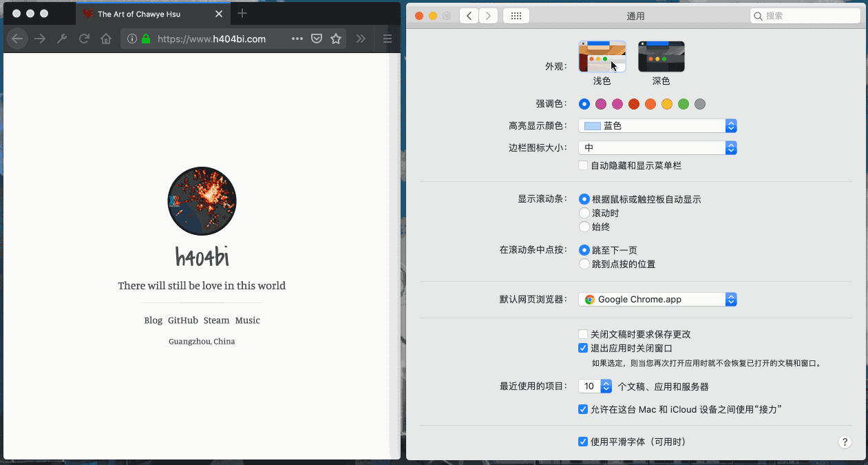Show all preferences grid icon
Image resolution: width=868 pixels, height=465 pixels.
(x=516, y=16)
